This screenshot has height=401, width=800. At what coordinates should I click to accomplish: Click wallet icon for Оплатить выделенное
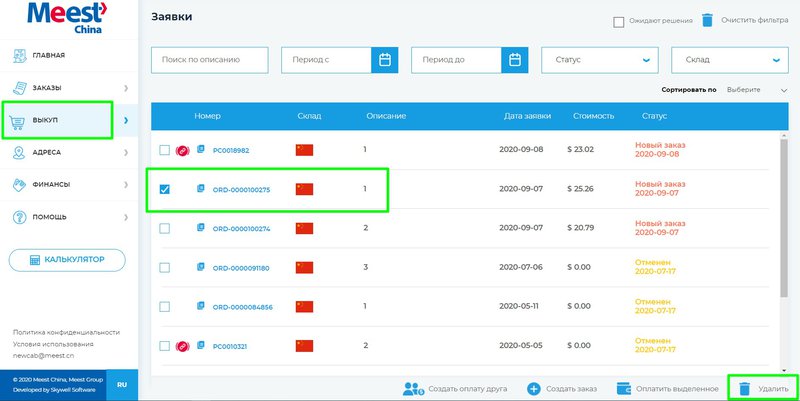pos(624,389)
